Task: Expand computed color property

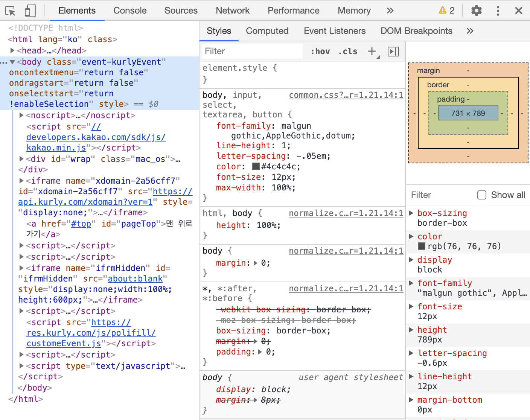Action: tap(411, 236)
